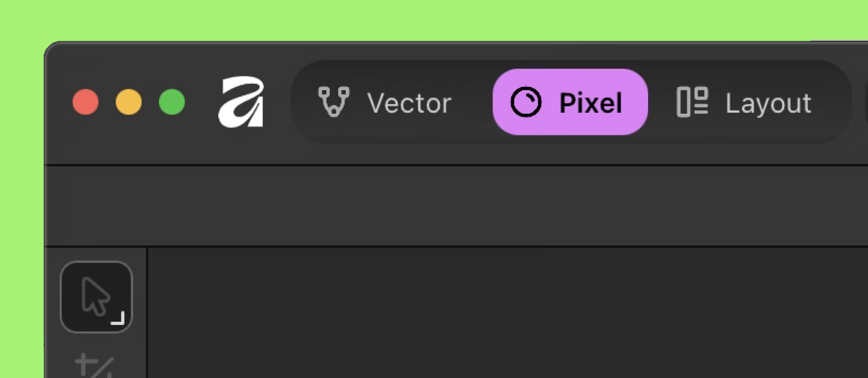Minimize the window using the yellow button
The width and height of the screenshot is (868, 378).
pos(129,102)
